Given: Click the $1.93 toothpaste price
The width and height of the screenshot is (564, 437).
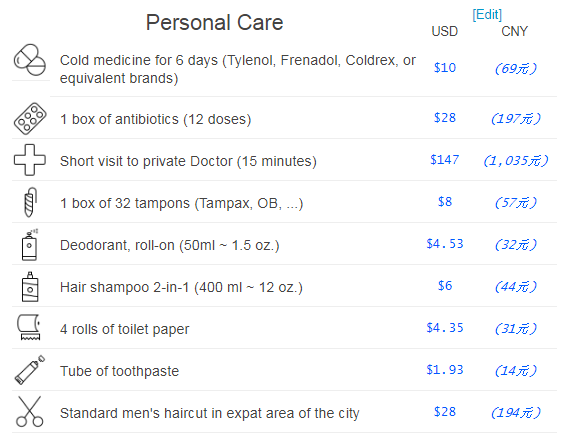Looking at the screenshot, I should [x=445, y=370].
